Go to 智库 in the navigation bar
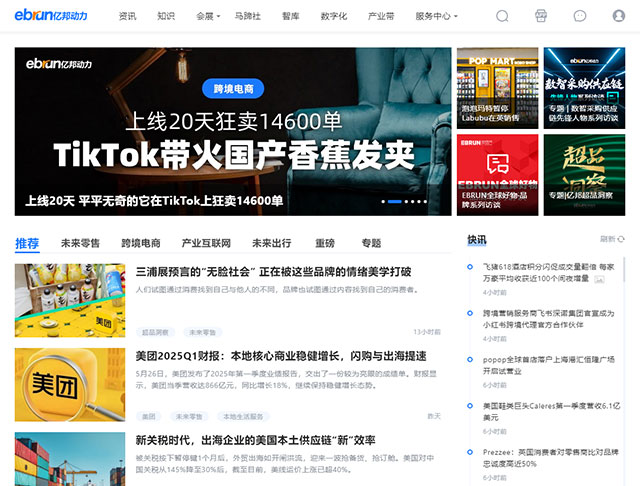Screen dimensions: 640x486 click(290, 16)
